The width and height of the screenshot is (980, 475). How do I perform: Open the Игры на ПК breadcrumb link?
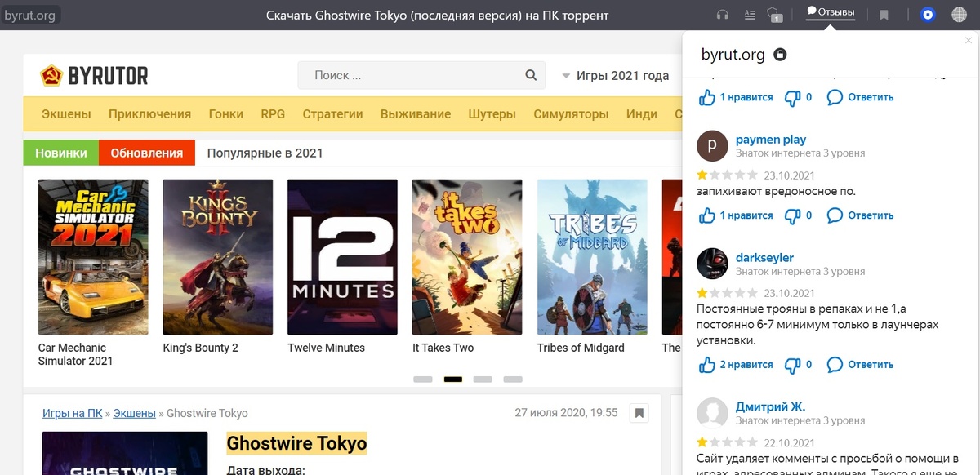click(73, 413)
